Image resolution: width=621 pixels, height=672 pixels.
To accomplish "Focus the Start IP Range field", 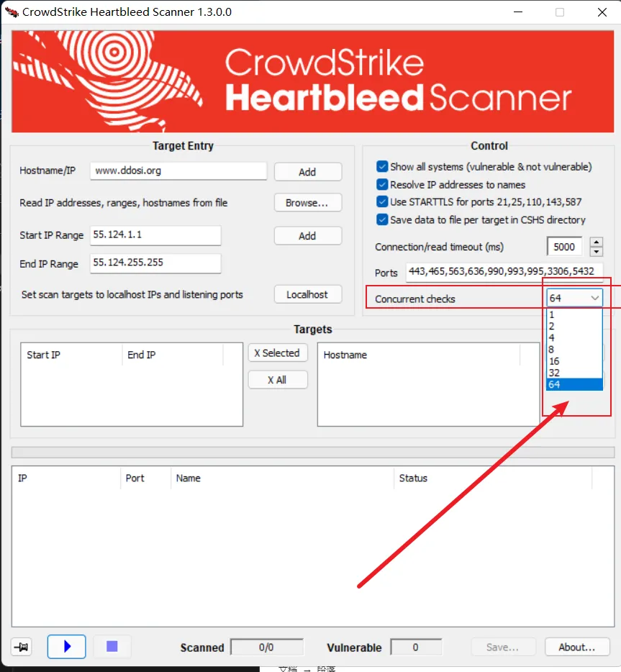I will click(155, 235).
